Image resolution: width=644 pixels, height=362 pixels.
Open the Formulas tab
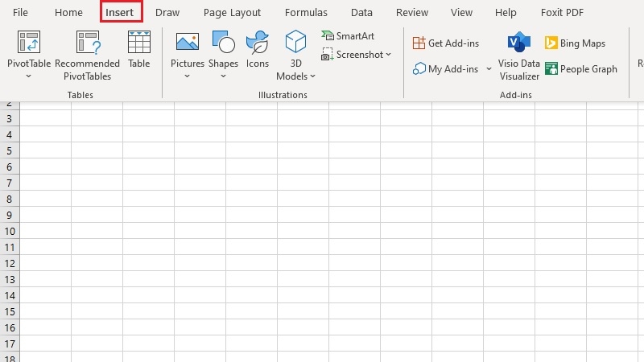pyautogui.click(x=306, y=12)
